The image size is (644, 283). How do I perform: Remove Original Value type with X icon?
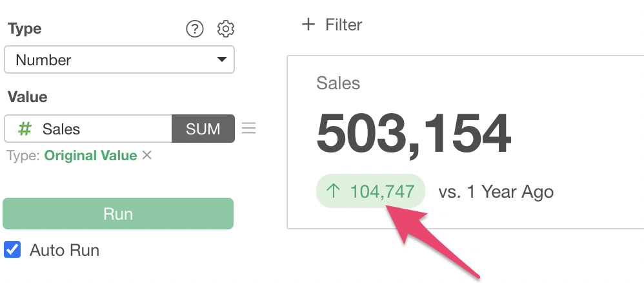tap(147, 155)
